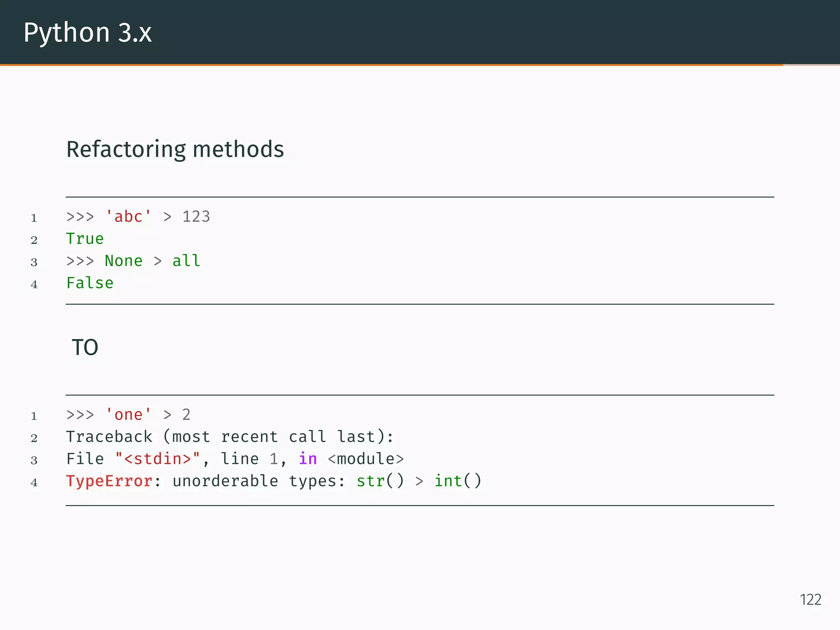Click the code line ">>> 'one' > 2"
Image resolution: width=840 pixels, height=630 pixels.
pyautogui.click(x=128, y=415)
